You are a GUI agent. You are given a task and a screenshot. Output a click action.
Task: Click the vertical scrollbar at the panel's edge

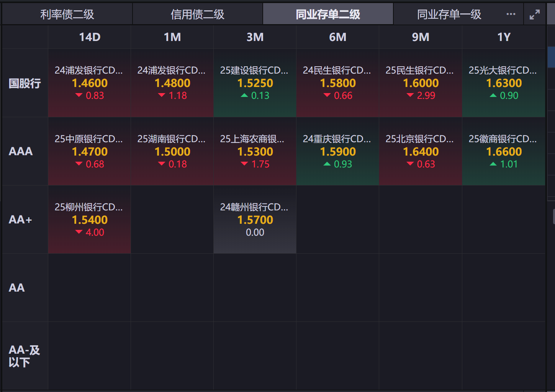click(x=554, y=217)
